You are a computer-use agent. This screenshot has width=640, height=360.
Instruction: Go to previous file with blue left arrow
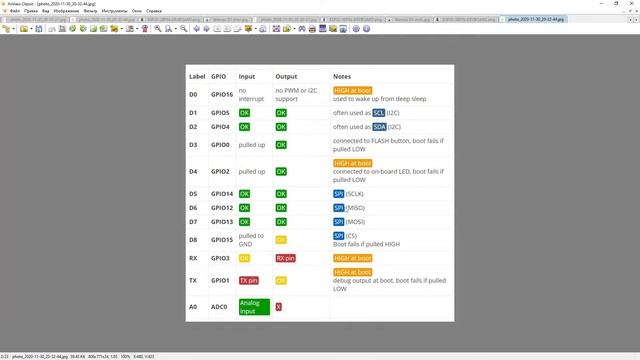(196, 29)
